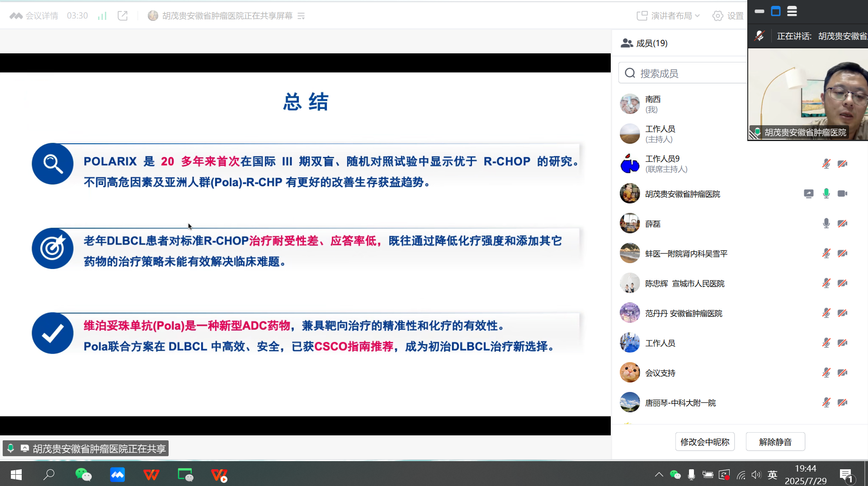This screenshot has height=486, width=868.
Task: Click the screen share icon beside 胡茂贵安徽省肿瘤医院
Action: pyautogui.click(x=808, y=194)
